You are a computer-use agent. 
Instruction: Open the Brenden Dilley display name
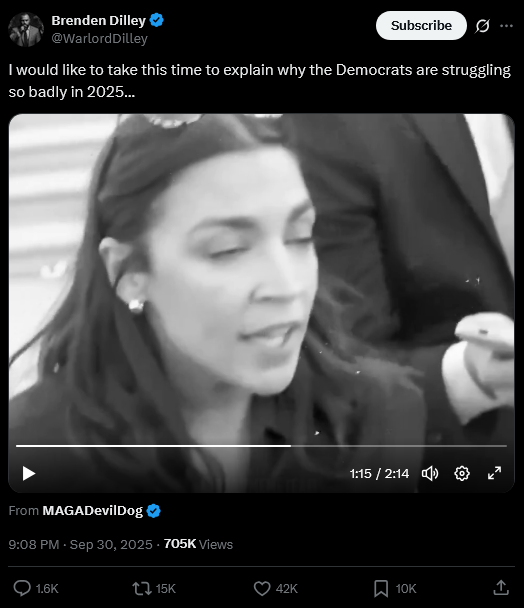point(99,21)
